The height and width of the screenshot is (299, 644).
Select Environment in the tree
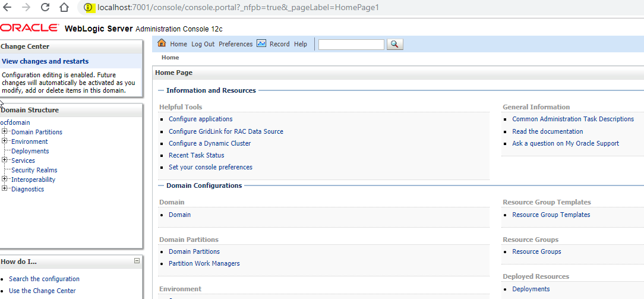(x=30, y=141)
